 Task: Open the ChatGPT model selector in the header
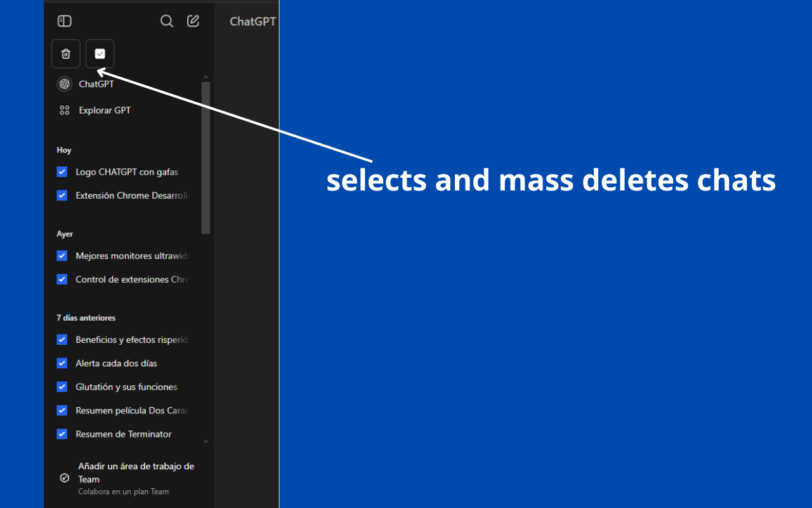(x=252, y=21)
